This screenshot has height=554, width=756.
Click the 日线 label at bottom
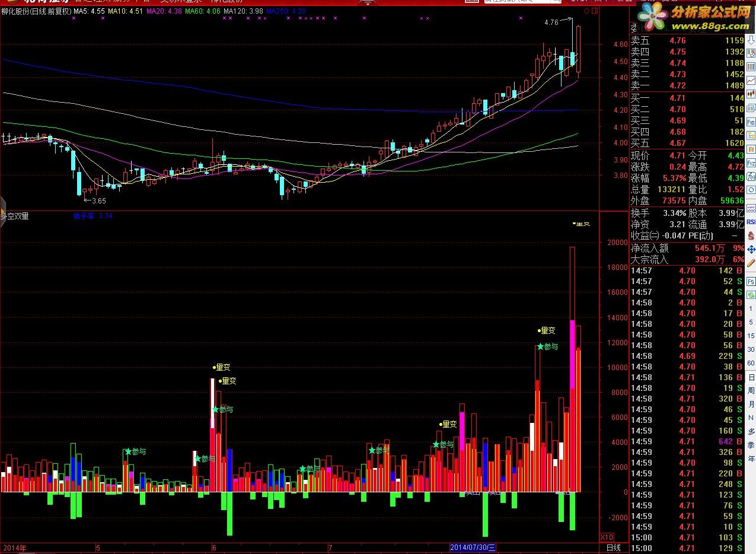click(613, 547)
